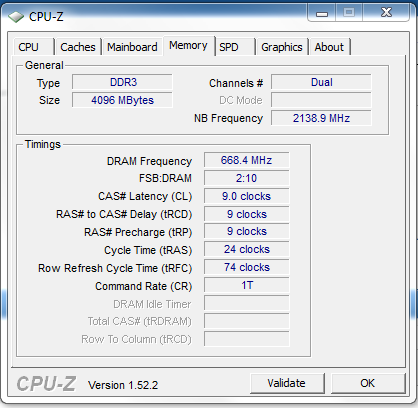This screenshot has width=418, height=408.
Task: Switch to the CPU tab
Action: coord(34,47)
